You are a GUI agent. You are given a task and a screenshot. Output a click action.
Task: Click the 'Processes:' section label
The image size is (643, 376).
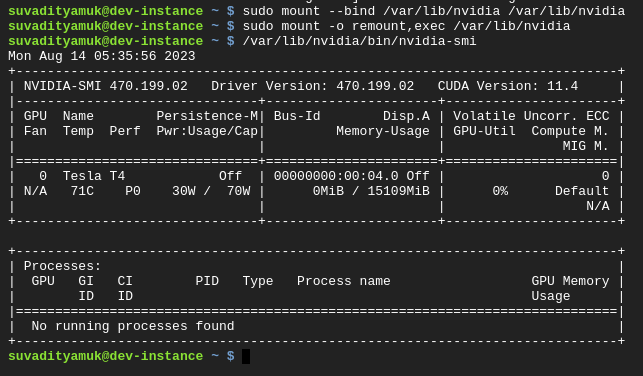62,266
